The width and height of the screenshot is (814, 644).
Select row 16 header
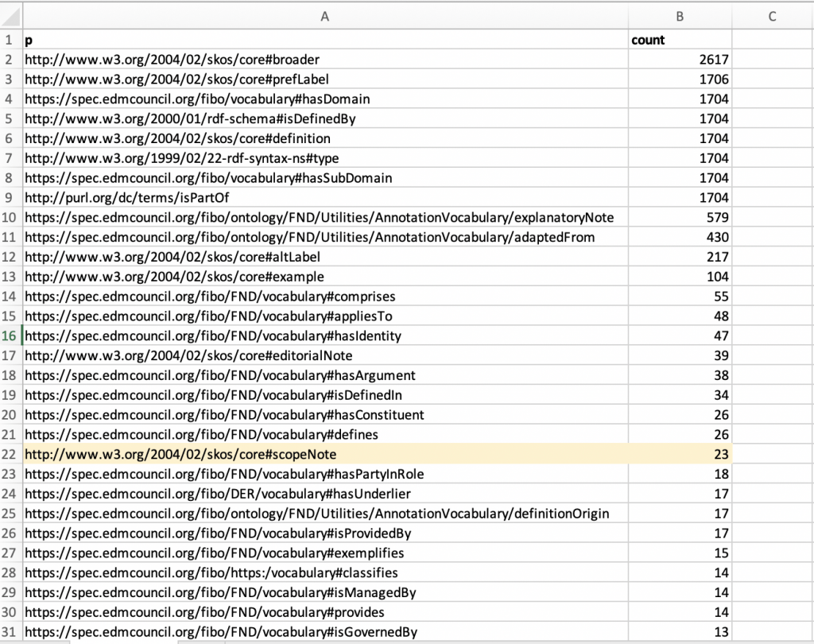click(x=11, y=336)
